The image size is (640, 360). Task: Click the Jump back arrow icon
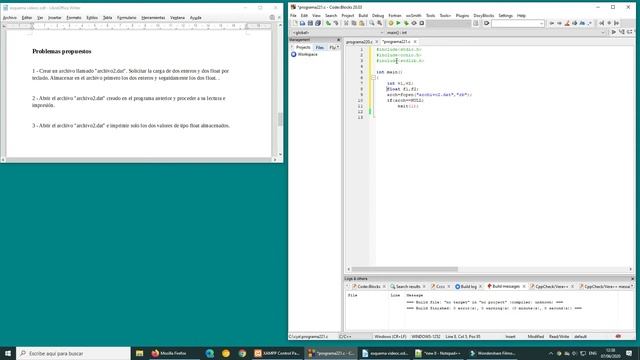(552, 23)
